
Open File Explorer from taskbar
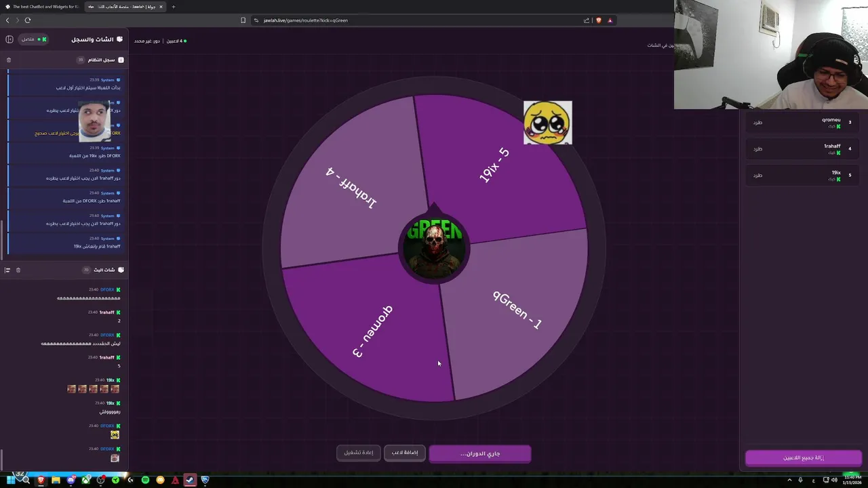(x=56, y=480)
